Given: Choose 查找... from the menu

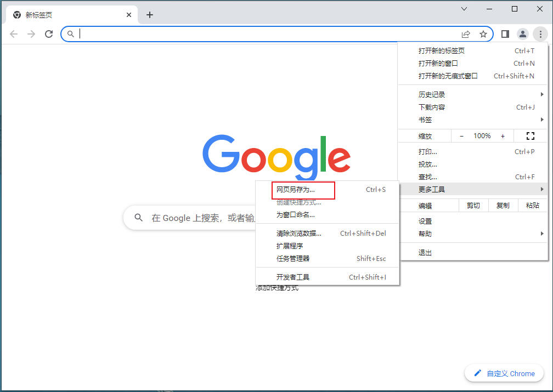Looking at the screenshot, I should click(x=473, y=177).
